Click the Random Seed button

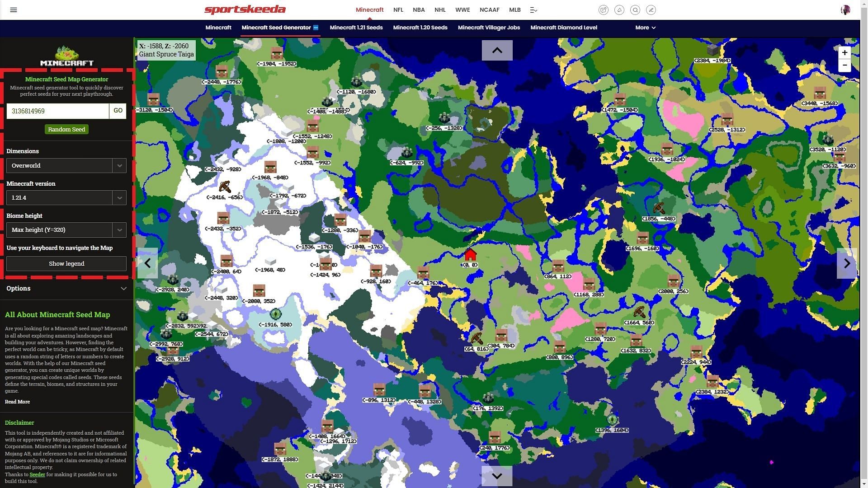66,129
